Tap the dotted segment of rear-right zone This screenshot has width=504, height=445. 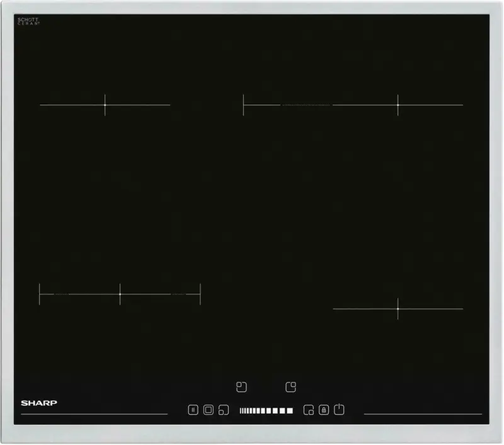pos(306,105)
